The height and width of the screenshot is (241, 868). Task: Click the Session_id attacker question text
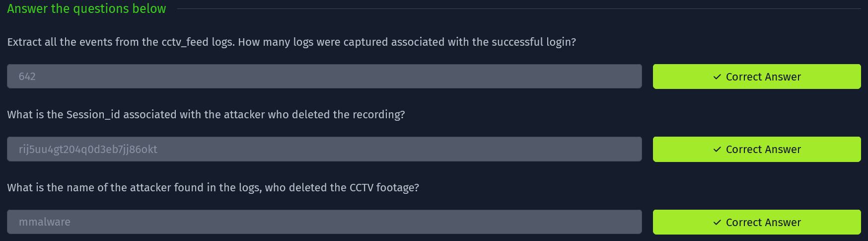click(206, 115)
